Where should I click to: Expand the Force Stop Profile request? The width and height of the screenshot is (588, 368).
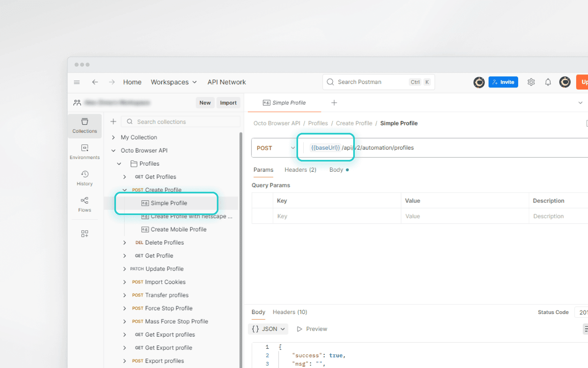pyautogui.click(x=125, y=308)
